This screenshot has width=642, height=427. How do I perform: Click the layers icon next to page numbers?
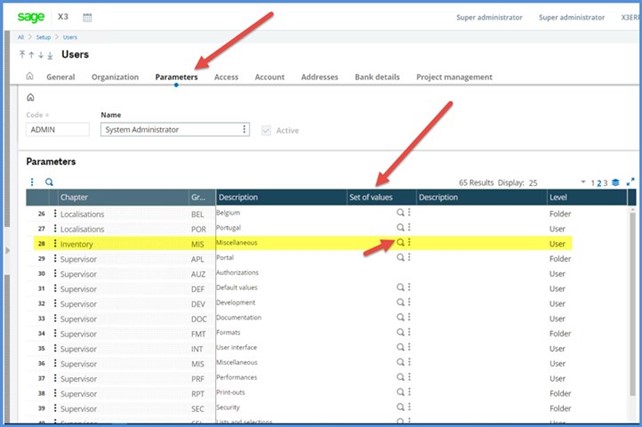tap(616, 182)
